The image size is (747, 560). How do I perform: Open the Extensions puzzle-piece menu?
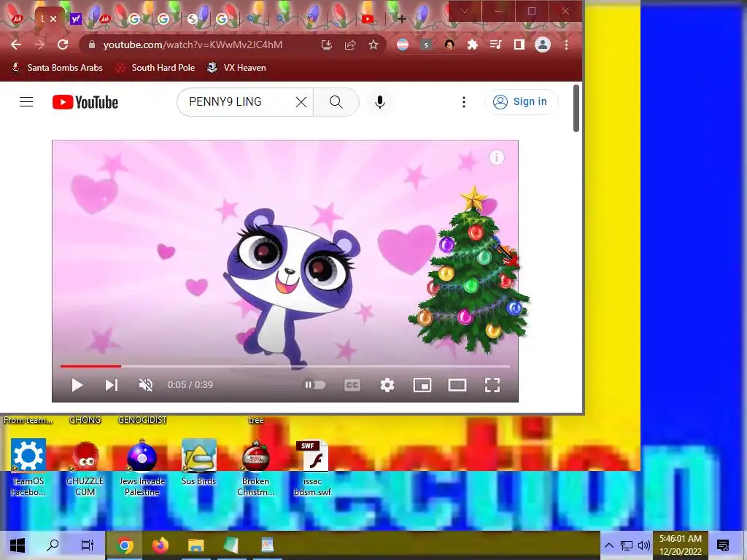click(x=472, y=44)
